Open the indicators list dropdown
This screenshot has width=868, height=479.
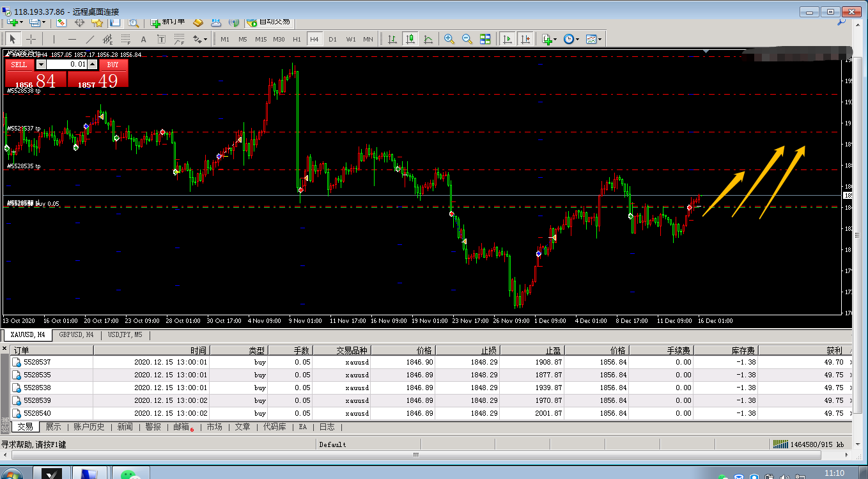[549, 39]
